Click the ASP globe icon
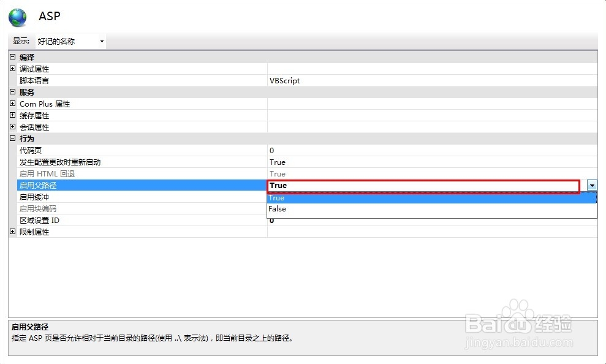The height and width of the screenshot is (364, 606). [17, 17]
